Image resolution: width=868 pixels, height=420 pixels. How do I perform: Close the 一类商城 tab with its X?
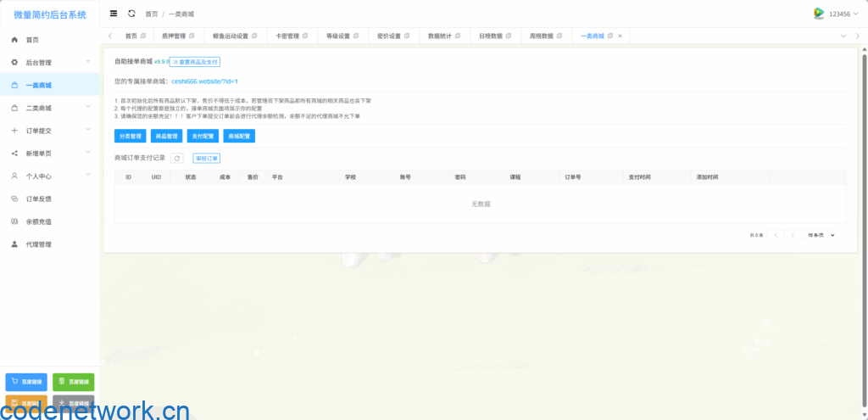tap(620, 36)
